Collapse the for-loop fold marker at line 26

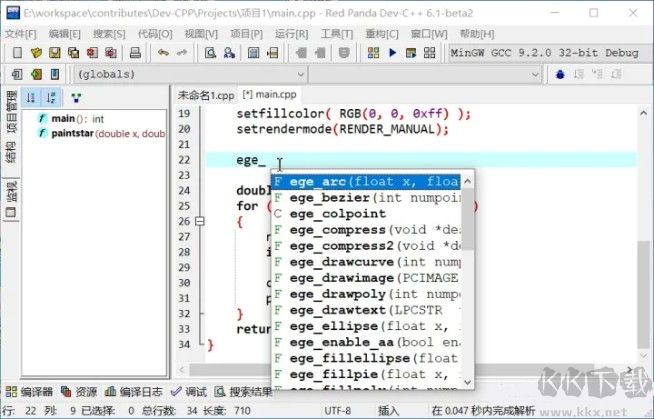pos(200,221)
